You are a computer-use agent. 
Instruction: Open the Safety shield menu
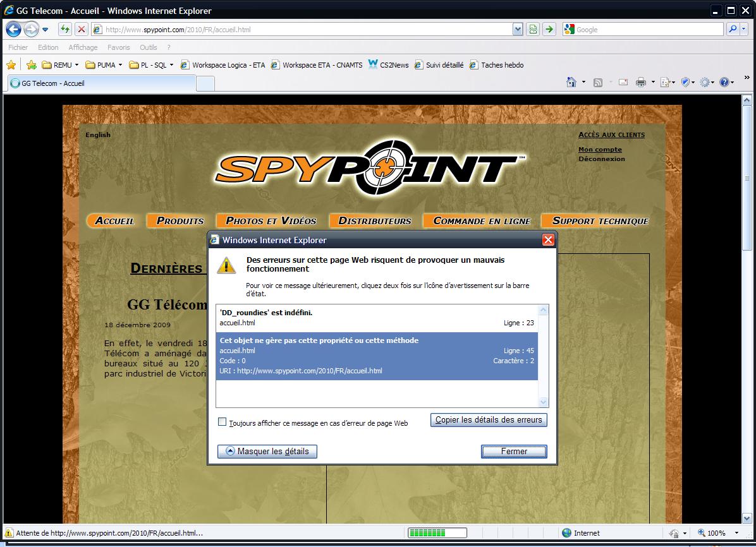[x=688, y=82]
